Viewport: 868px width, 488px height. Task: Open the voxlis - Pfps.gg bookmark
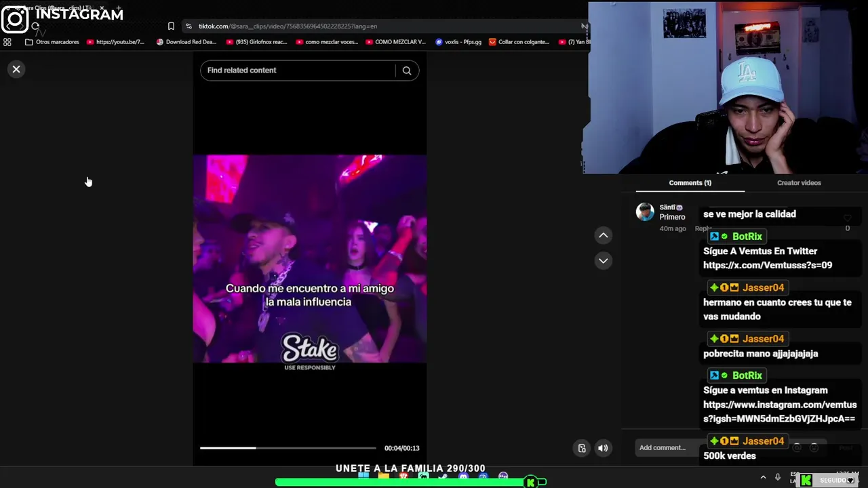click(x=458, y=42)
